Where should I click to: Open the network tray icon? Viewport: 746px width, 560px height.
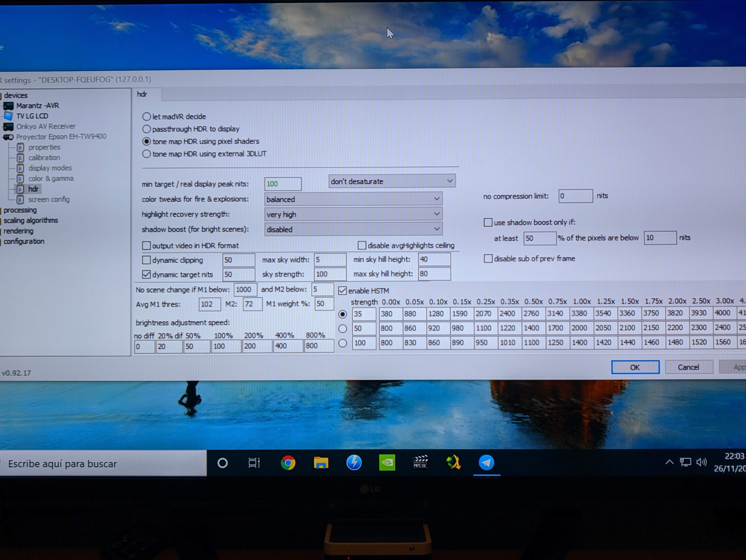click(x=685, y=462)
